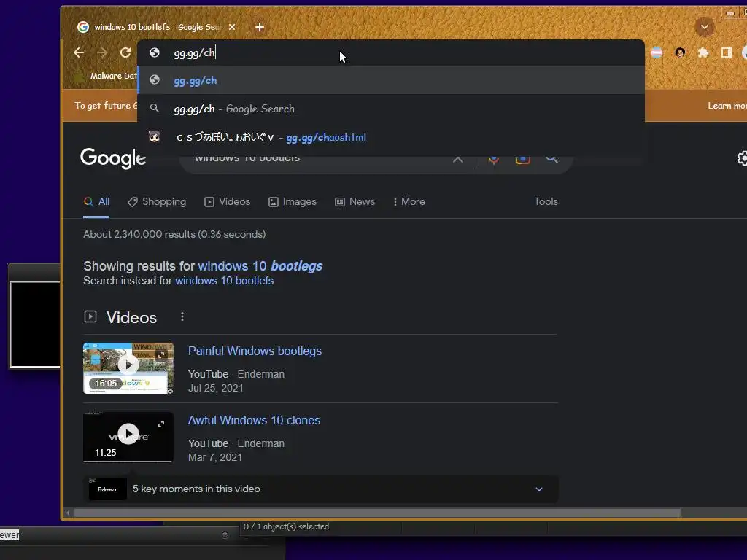Click the striped flag extension icon
Screen dimensions: 747x560
(x=657, y=52)
